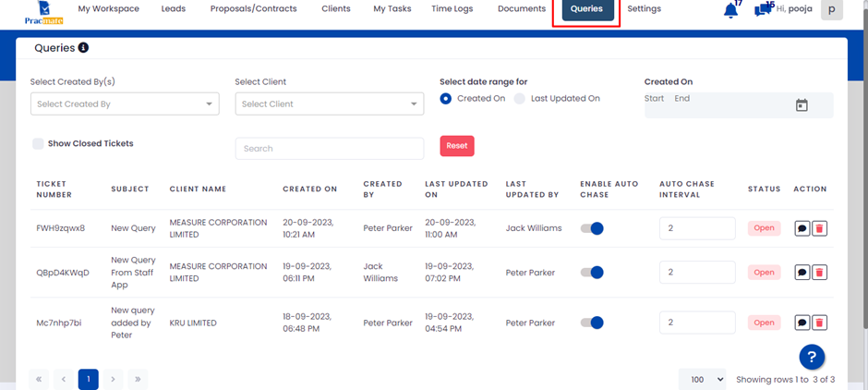The height and width of the screenshot is (390, 868).
Task: Click the Showing rows 1 to 3 text
Action: tap(786, 380)
